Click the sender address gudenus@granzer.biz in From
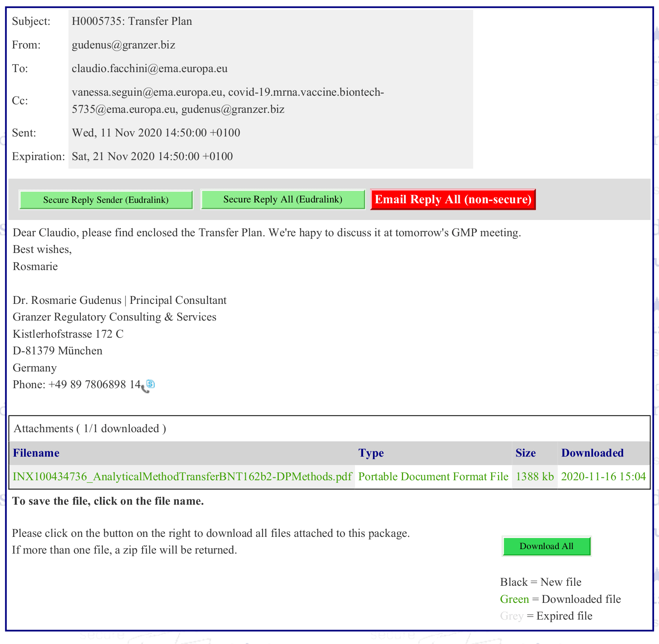The width and height of the screenshot is (659, 644). 123,45
